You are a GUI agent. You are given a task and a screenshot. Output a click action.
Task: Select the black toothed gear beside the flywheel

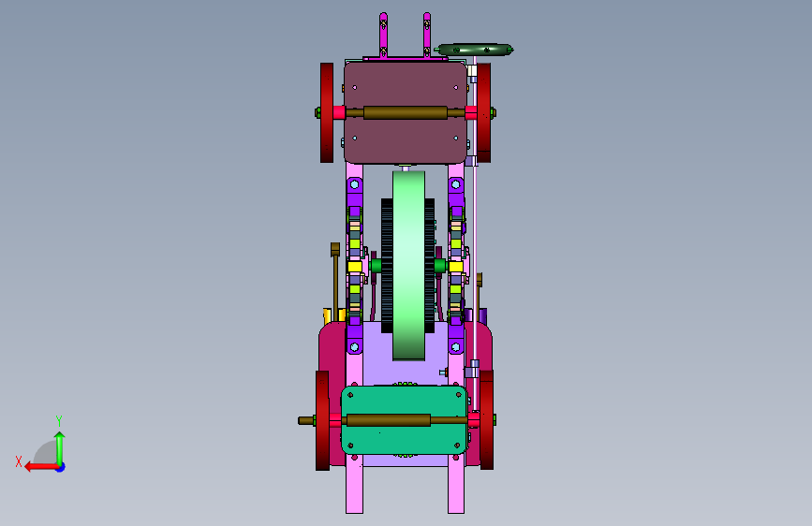pyautogui.click(x=386, y=266)
